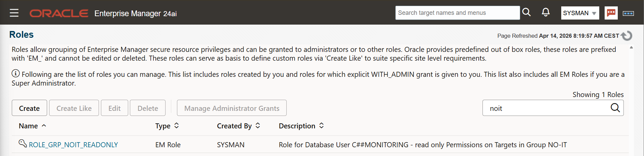Click the Delete button
This screenshot has height=156, width=644.
148,108
